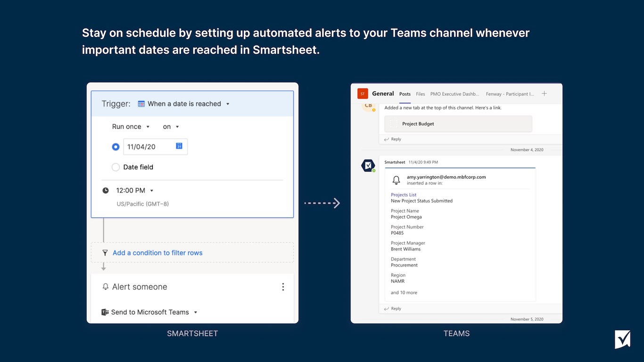Click the calendar grid icon beside the trigger
The height and width of the screenshot is (362, 644).
tap(141, 104)
